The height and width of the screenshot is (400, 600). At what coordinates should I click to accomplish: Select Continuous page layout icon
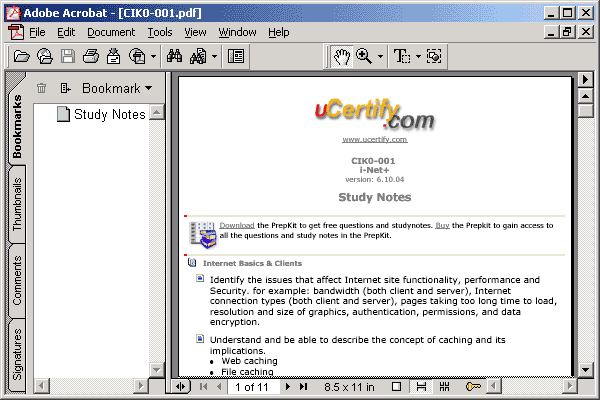(421, 387)
